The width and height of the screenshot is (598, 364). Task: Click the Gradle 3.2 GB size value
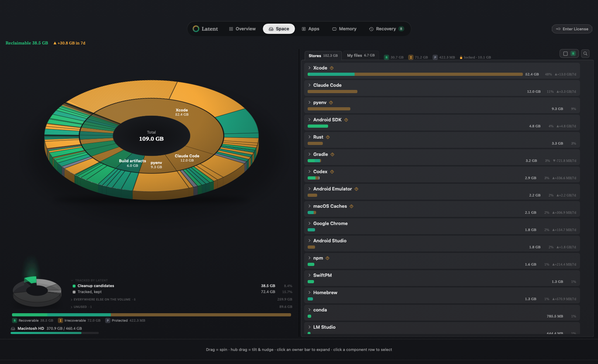tap(531, 161)
